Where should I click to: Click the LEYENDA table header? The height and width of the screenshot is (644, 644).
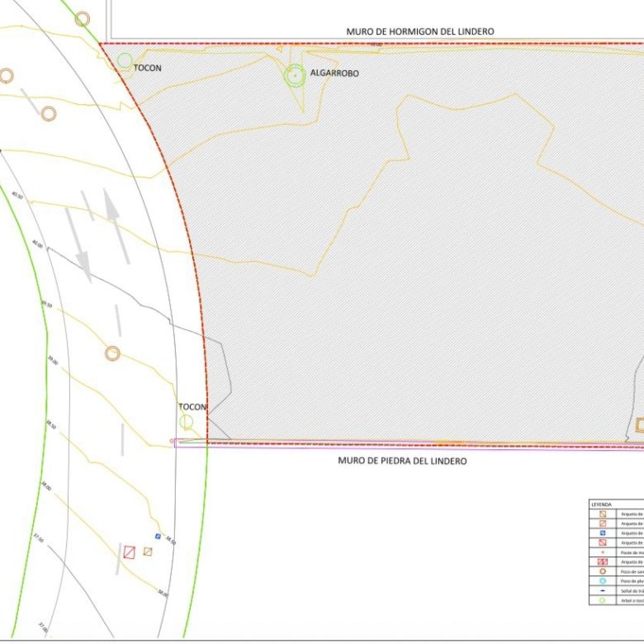point(601,503)
